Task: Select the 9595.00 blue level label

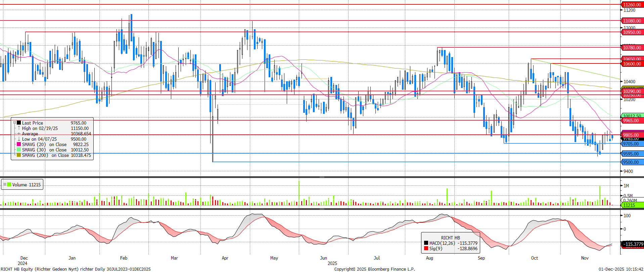Action: tap(631, 154)
